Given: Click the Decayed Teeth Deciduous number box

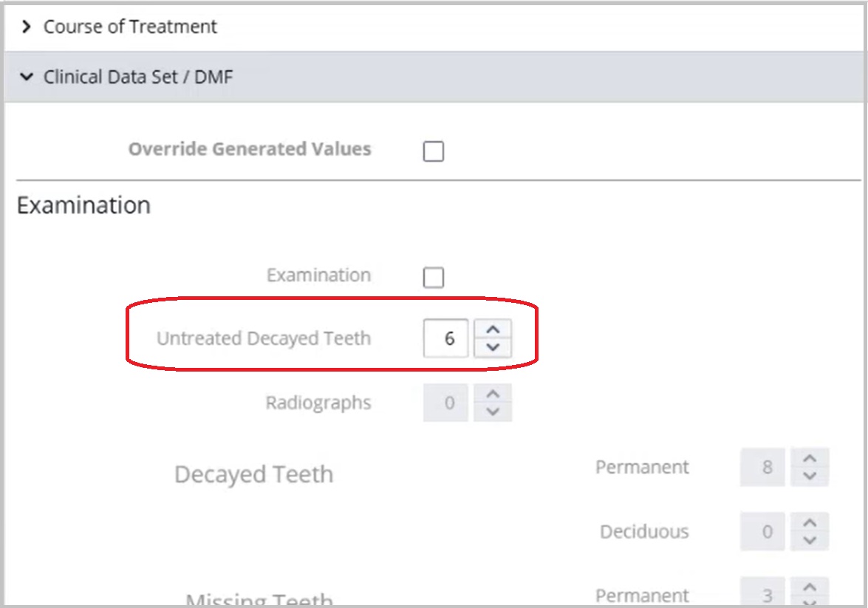Looking at the screenshot, I should 762,531.
